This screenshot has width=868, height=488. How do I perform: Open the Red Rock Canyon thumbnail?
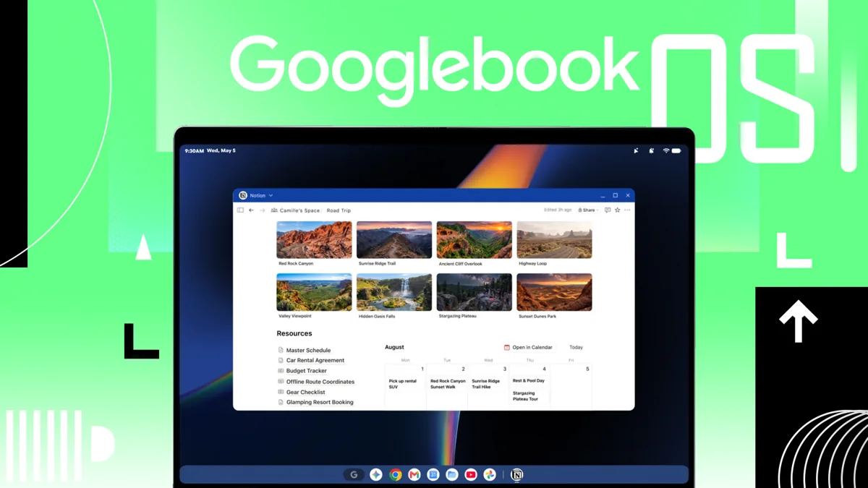click(x=315, y=240)
